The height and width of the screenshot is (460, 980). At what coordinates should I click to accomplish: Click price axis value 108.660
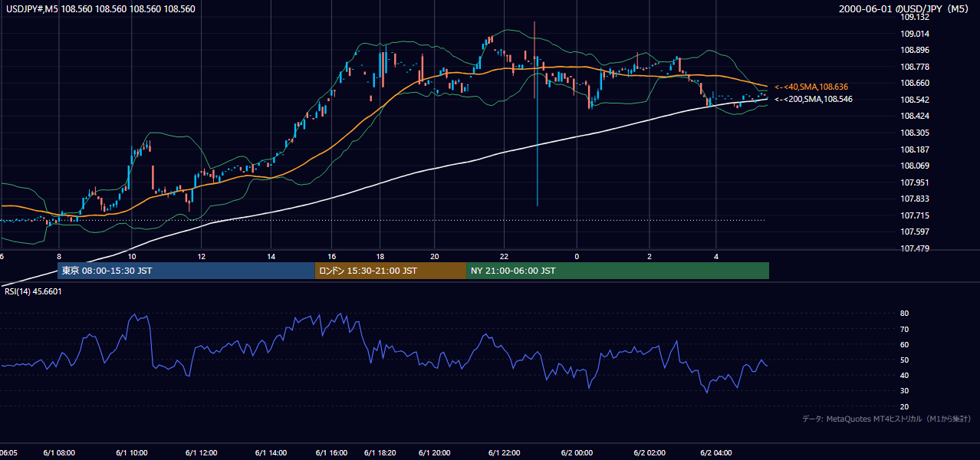point(915,83)
